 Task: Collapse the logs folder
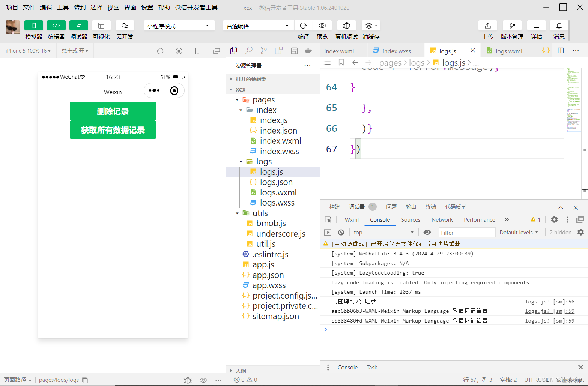[x=241, y=161]
